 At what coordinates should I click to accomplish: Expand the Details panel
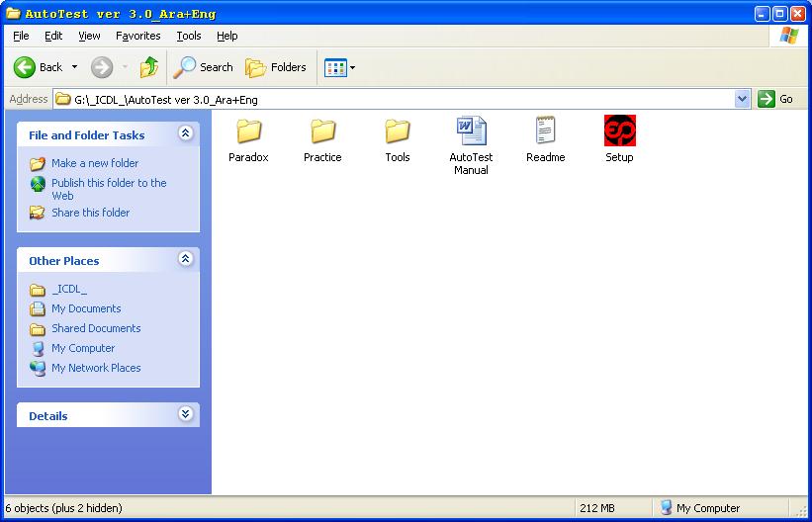coord(185,414)
